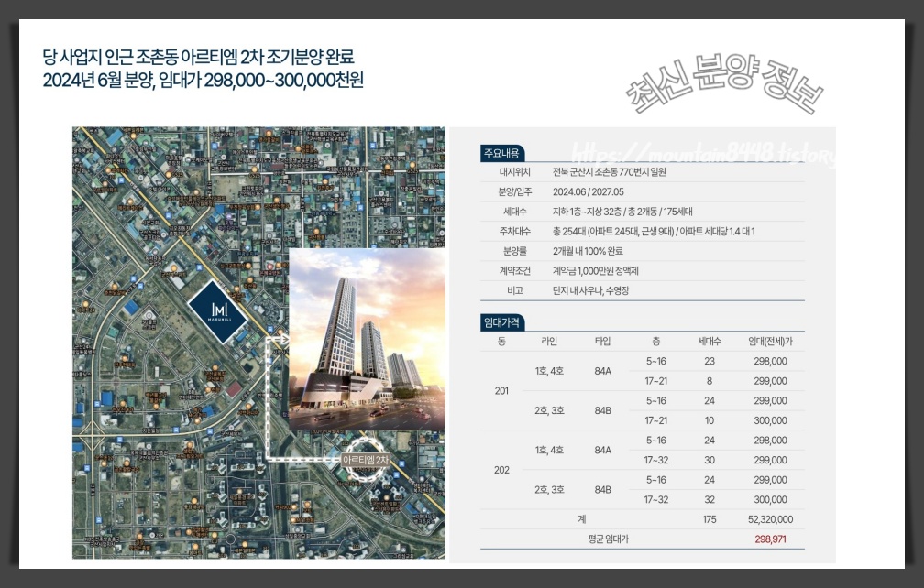Select unit count '23' cell
The height and width of the screenshot is (588, 924).
709,362
